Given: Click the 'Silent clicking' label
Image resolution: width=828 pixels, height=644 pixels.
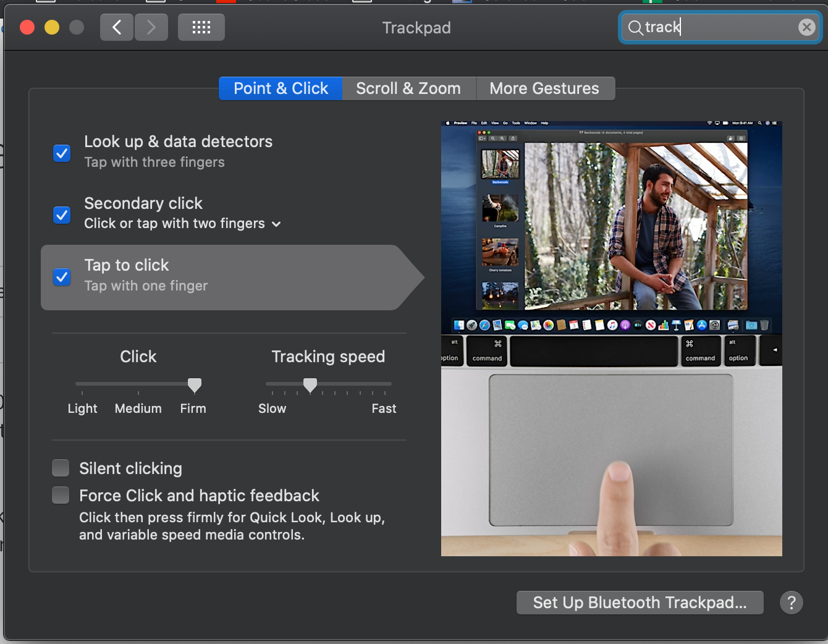Looking at the screenshot, I should [130, 468].
